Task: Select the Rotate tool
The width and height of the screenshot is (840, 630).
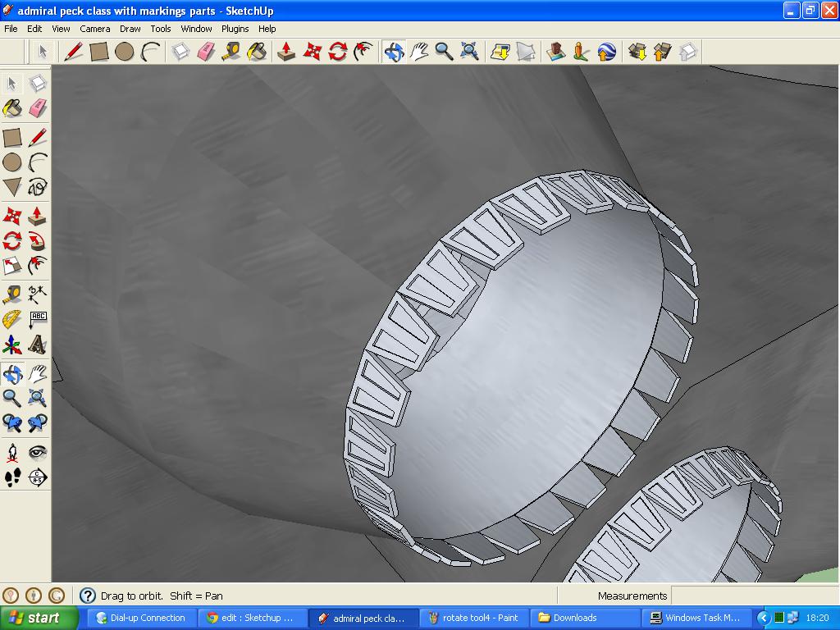Action: (338, 52)
